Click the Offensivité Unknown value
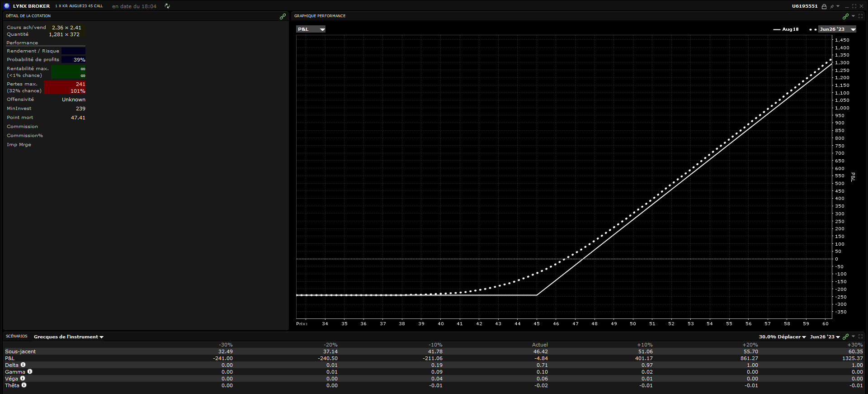The width and height of the screenshot is (868, 394). tap(74, 100)
